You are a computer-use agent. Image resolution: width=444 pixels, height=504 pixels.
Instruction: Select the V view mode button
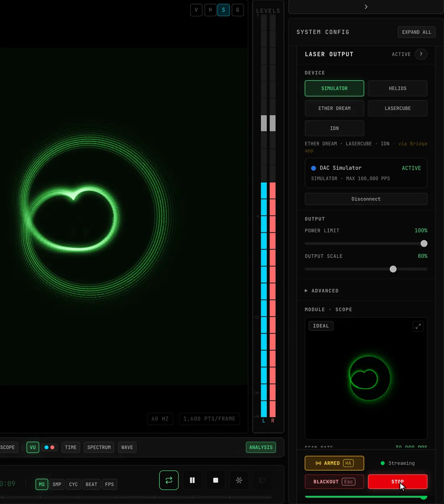tap(196, 10)
